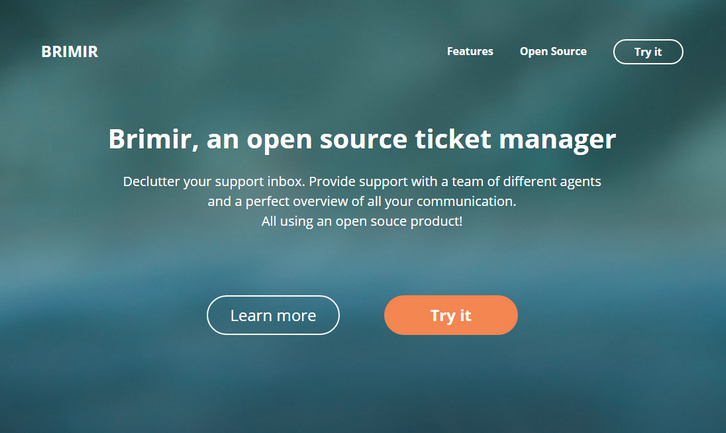This screenshot has width=726, height=433.
Task: Click the word Brimir in the headline
Action: [147, 139]
